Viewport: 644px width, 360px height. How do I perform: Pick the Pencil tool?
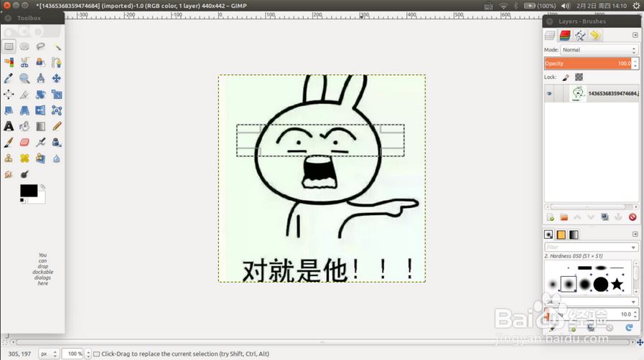[57, 126]
